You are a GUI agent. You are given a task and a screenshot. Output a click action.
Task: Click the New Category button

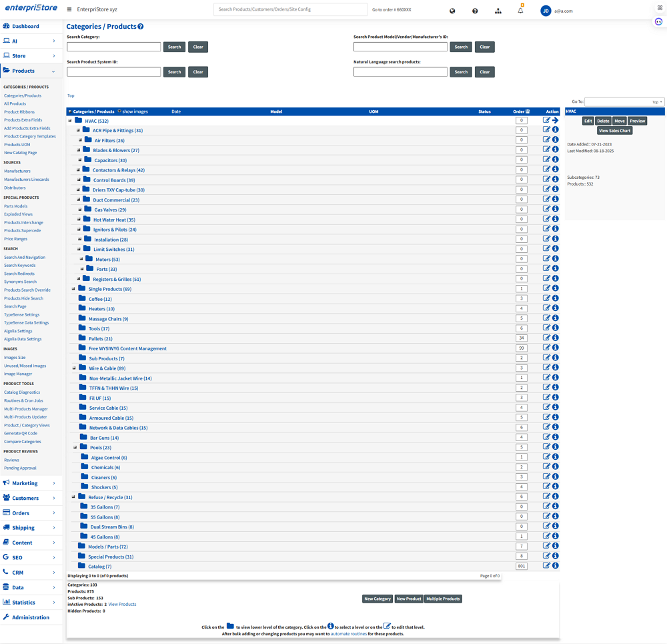point(377,599)
